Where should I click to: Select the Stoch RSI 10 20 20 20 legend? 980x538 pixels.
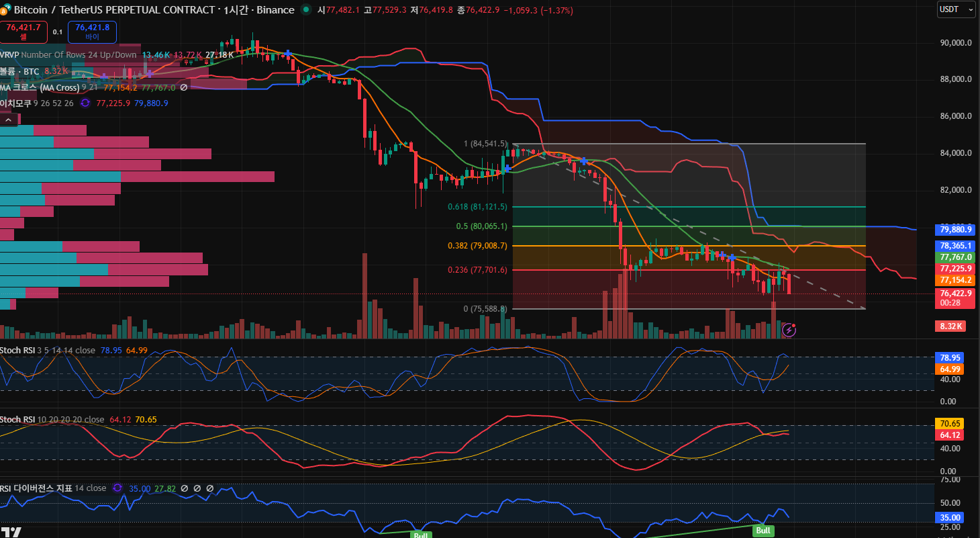[x=17, y=419]
